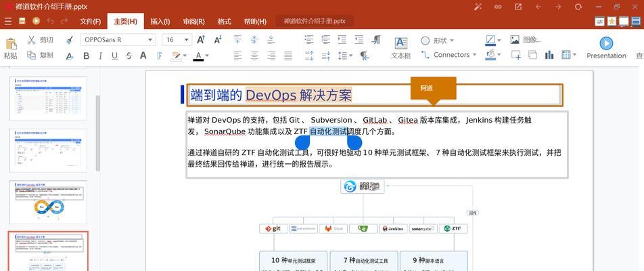Increase font size with A-up icon
Viewport: 644px width, 271px height.
click(201, 39)
